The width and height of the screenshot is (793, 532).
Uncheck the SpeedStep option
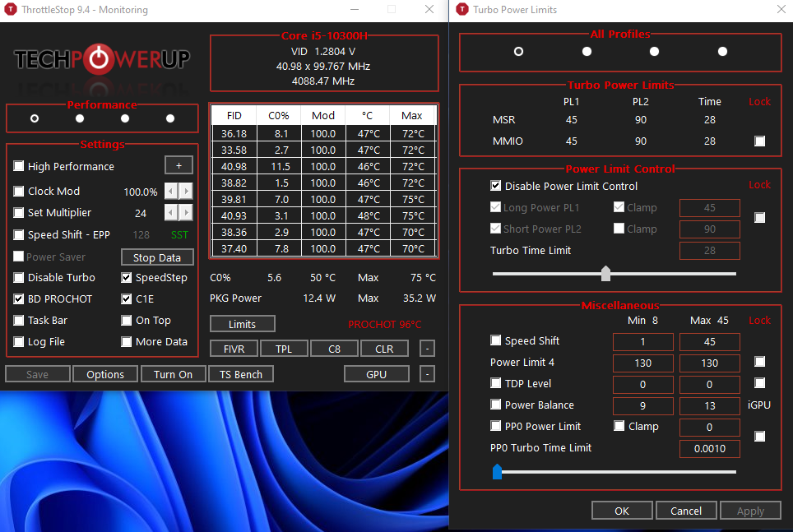(127, 278)
